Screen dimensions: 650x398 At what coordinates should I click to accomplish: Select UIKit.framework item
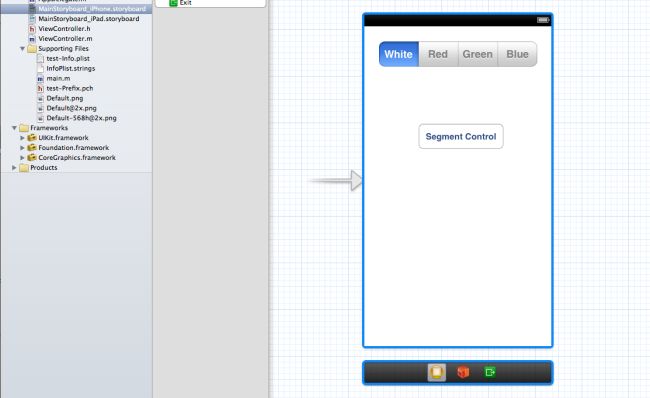coord(63,138)
